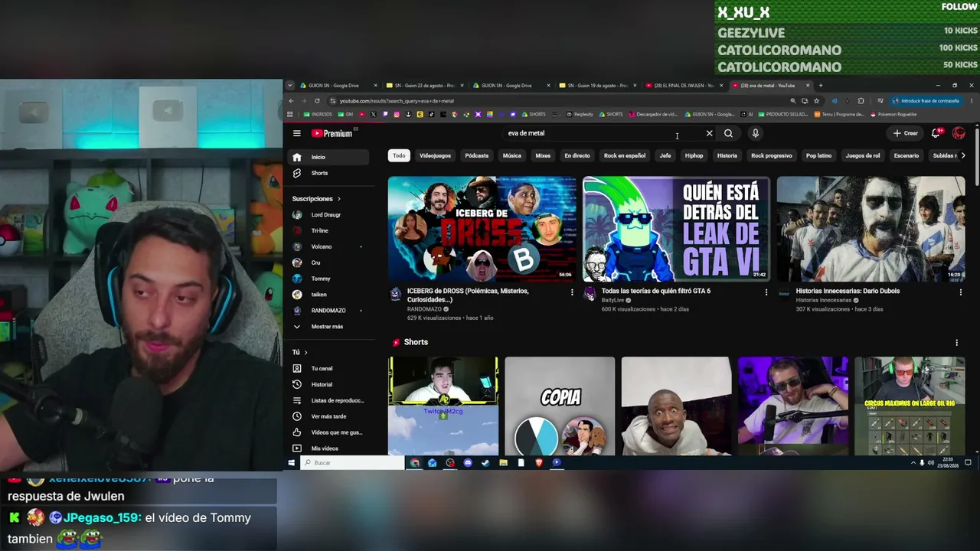The height and width of the screenshot is (551, 980).
Task: Open Mis vídeos in the sidebar
Action: point(328,448)
